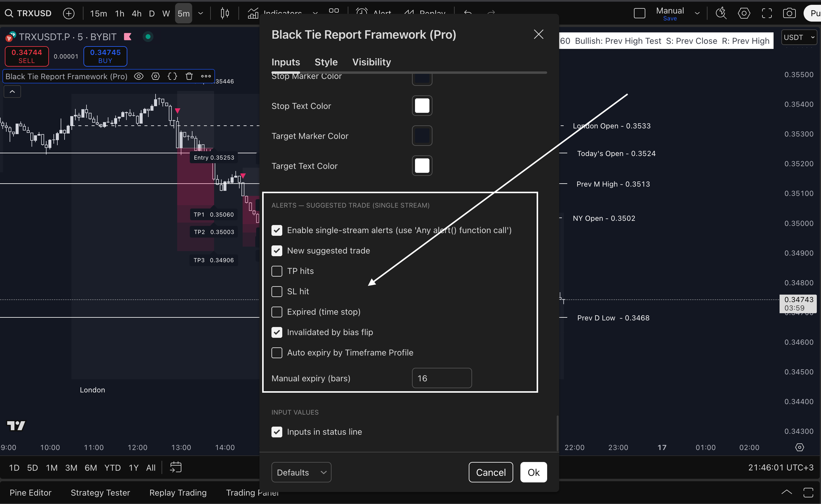821x504 pixels.
Task: Enable the TP hits checkbox
Action: [277, 271]
